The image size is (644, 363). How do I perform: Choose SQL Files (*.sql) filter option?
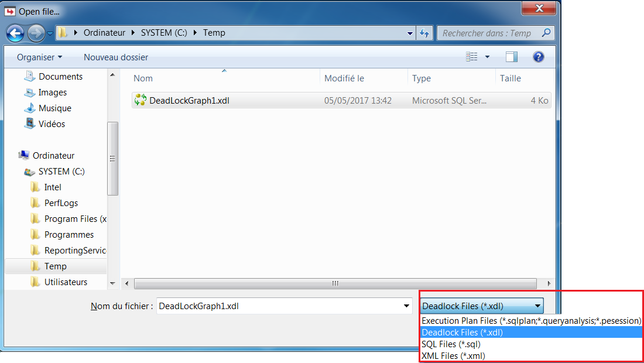[x=531, y=344]
